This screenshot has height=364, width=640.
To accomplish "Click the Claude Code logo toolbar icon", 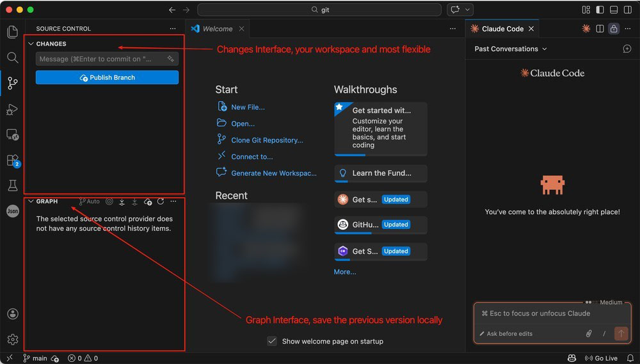I will [x=586, y=29].
